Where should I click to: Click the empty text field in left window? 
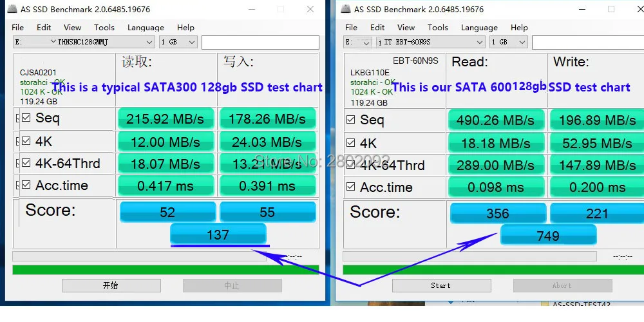(260, 43)
